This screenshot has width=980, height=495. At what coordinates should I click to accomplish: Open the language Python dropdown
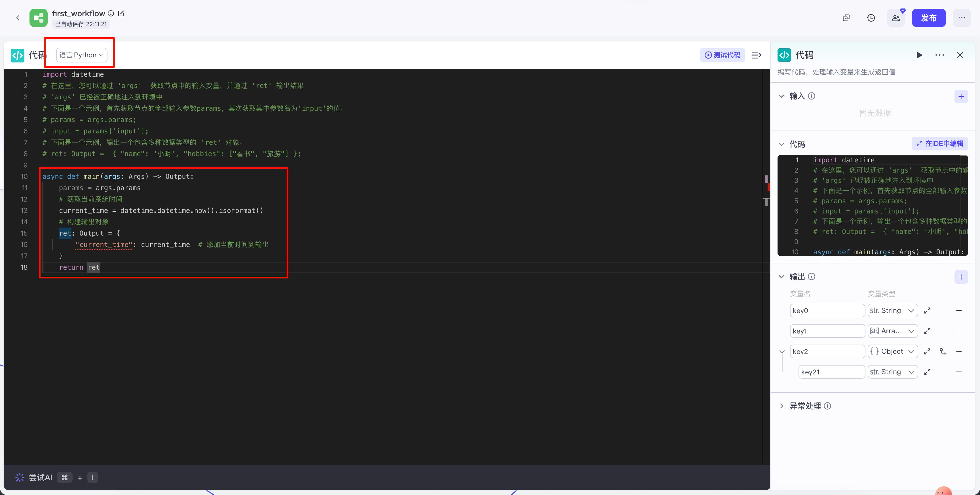pos(81,55)
